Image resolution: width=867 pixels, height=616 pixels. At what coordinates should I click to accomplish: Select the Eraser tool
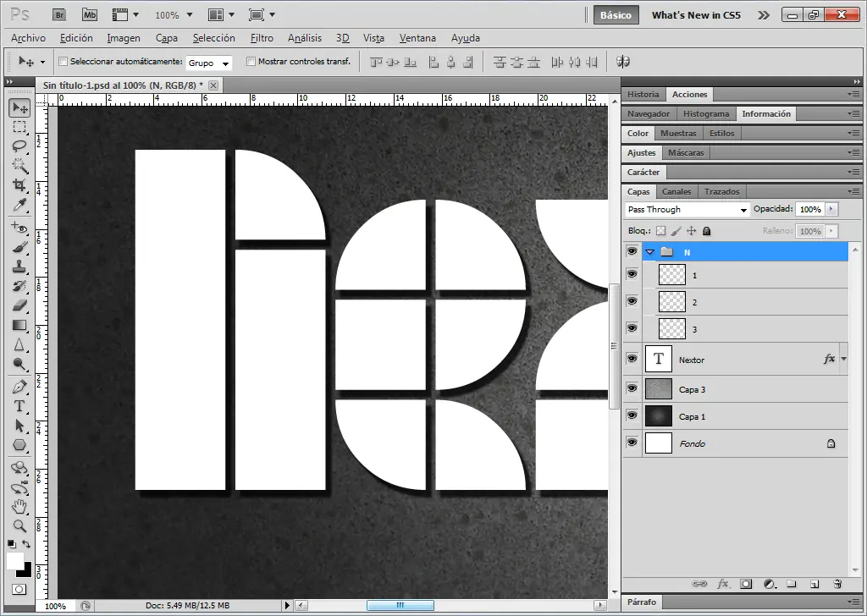pos(19,305)
